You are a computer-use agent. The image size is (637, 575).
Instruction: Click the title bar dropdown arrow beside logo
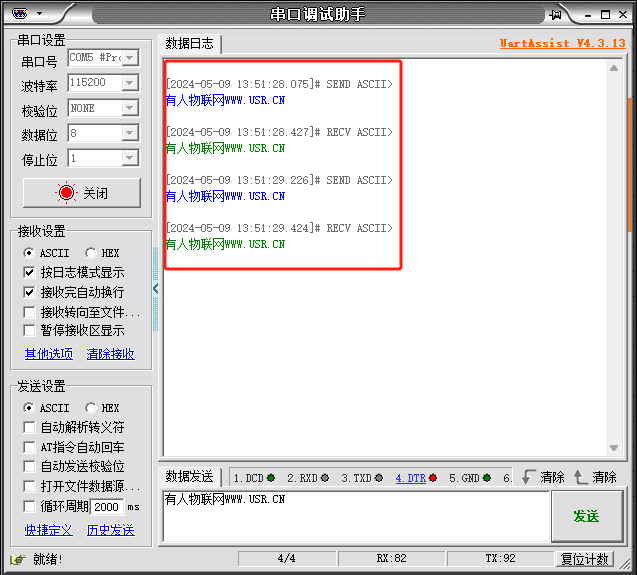tap(39, 13)
